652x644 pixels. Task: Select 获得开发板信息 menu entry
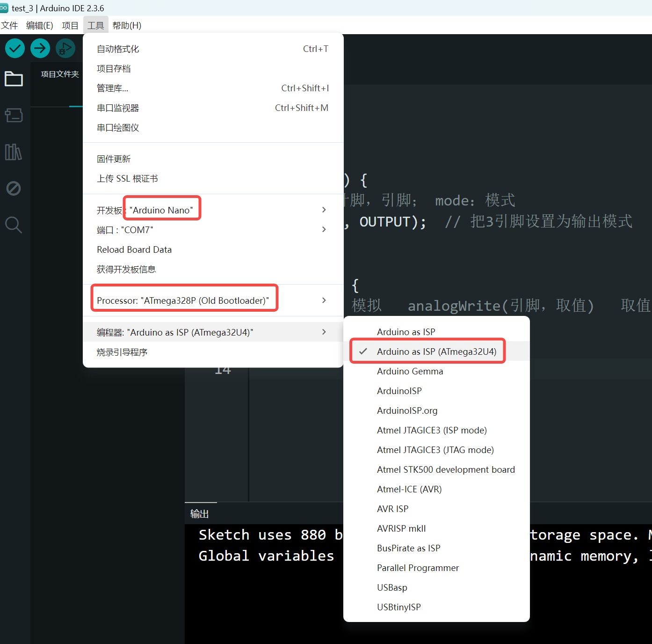[x=213, y=269]
